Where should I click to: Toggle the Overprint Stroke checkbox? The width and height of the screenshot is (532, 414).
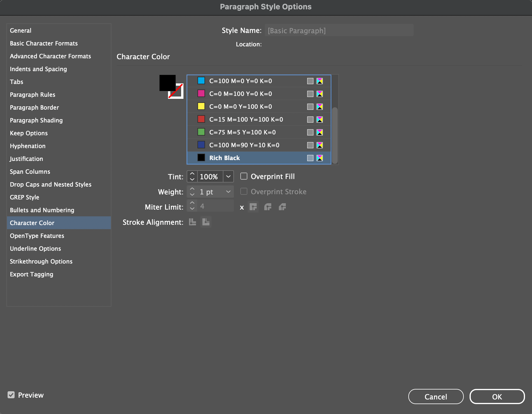click(244, 191)
